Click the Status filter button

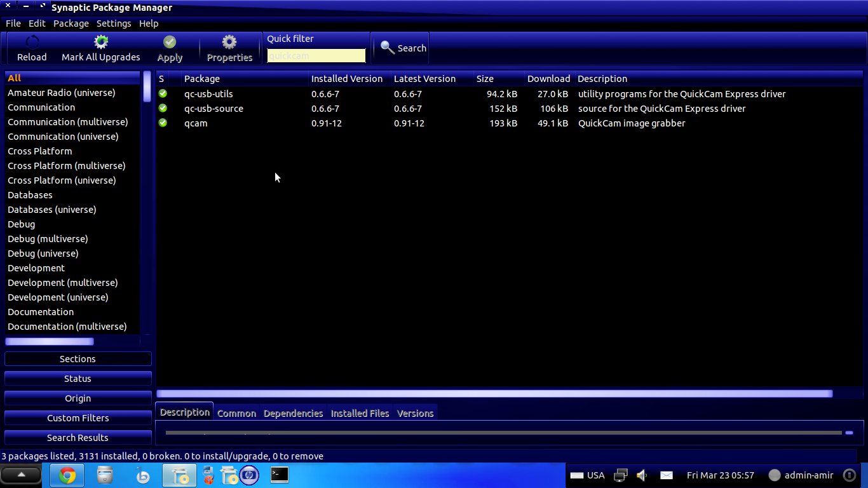click(78, 379)
